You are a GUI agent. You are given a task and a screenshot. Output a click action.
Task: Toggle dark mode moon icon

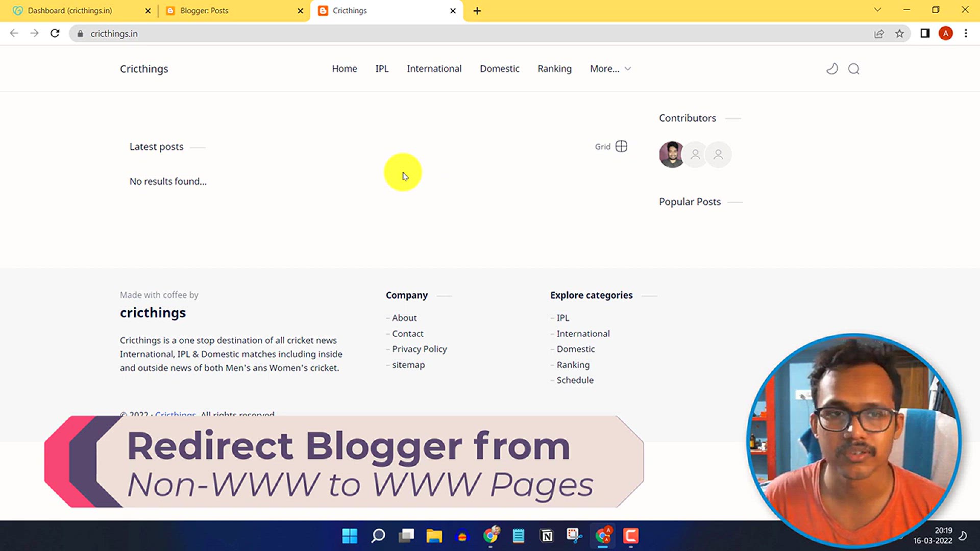tap(832, 68)
